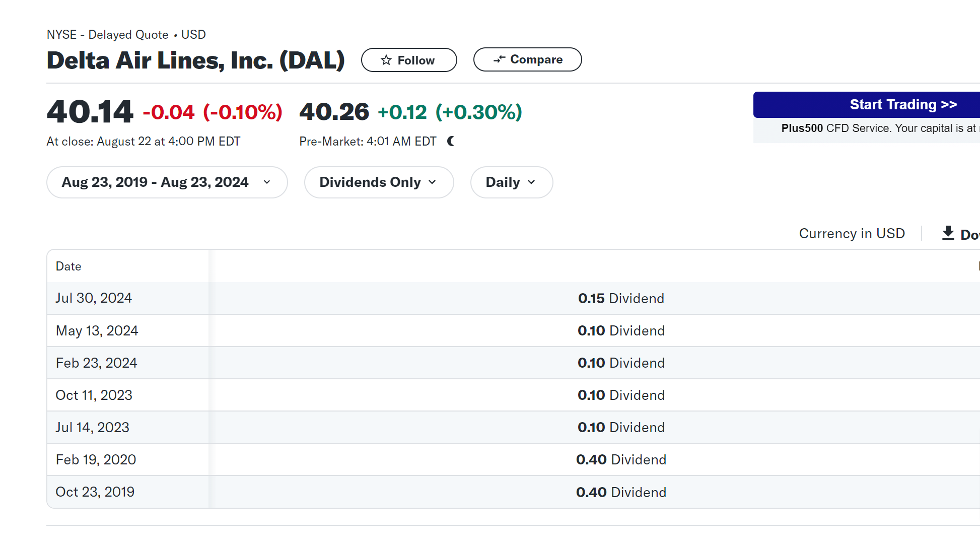This screenshot has width=980, height=546.
Task: Click the Currency in USD label
Action: point(852,234)
